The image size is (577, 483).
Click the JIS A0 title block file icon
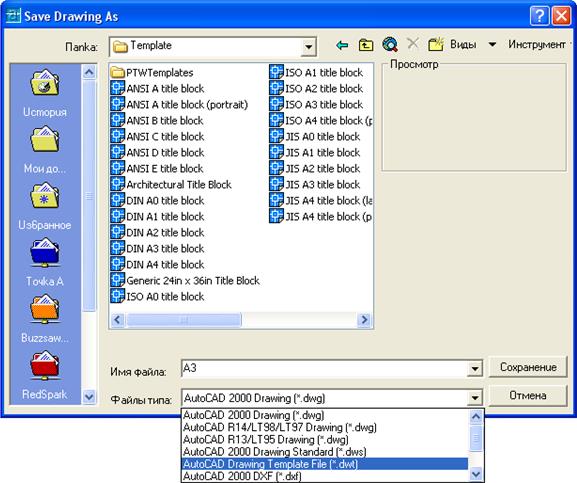(x=276, y=136)
